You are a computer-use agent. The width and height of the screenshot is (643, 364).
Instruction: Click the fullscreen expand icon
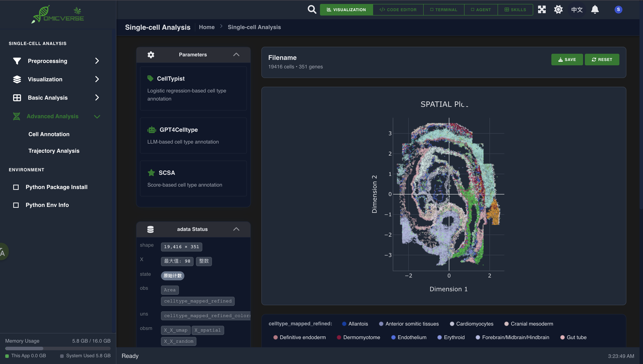(542, 9)
